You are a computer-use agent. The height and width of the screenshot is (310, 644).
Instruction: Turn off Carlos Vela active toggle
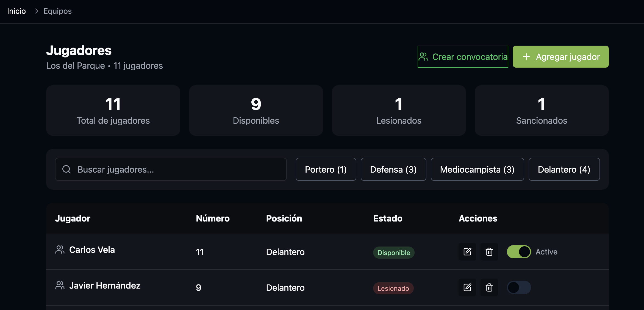[x=519, y=252]
